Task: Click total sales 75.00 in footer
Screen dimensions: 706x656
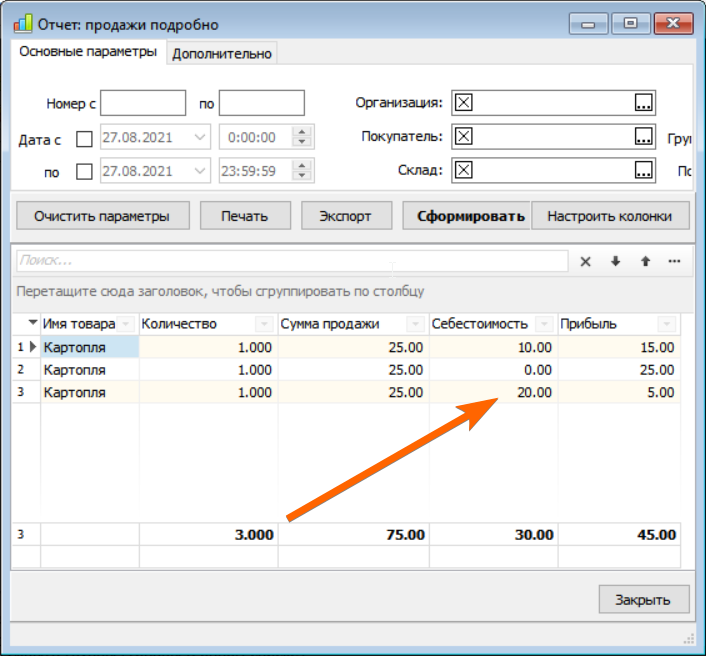Action: click(x=354, y=534)
